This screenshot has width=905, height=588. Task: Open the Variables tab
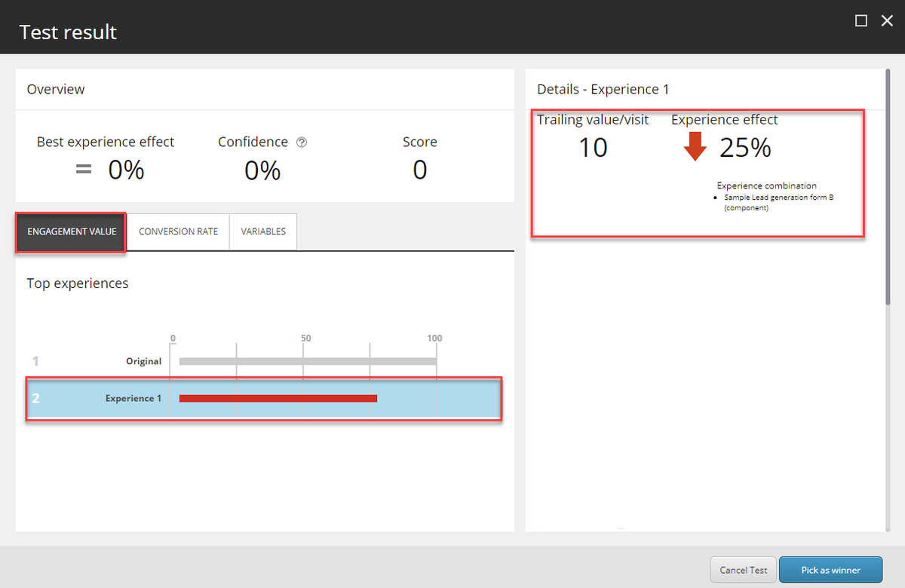click(x=263, y=231)
